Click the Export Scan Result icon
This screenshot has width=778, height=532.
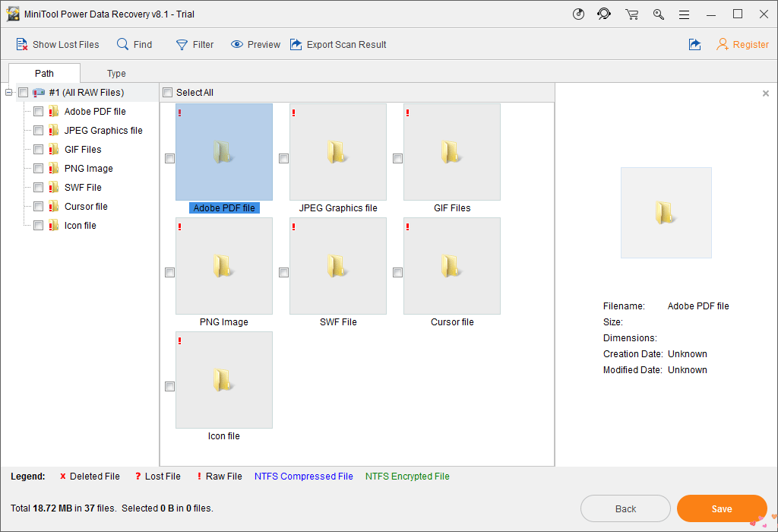296,44
